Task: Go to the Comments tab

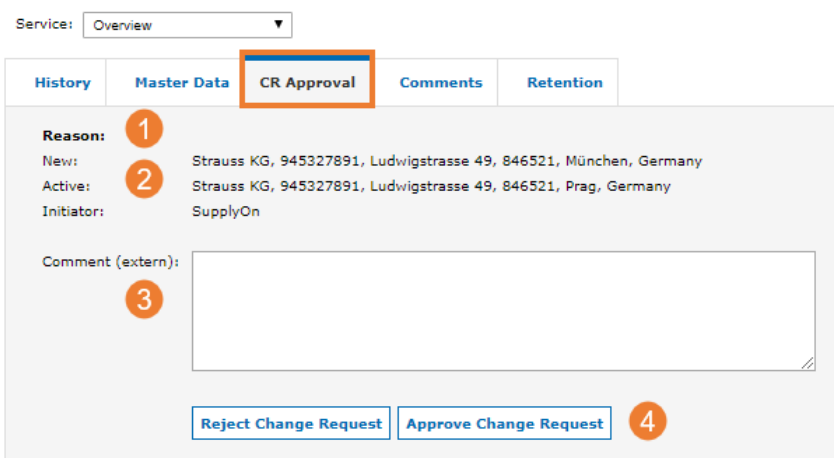Action: (441, 83)
